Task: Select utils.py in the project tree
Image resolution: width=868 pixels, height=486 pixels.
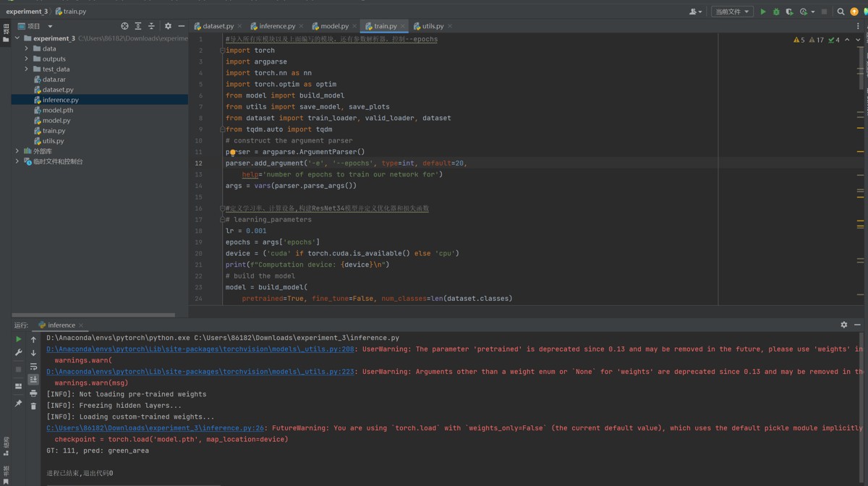Action: point(53,141)
